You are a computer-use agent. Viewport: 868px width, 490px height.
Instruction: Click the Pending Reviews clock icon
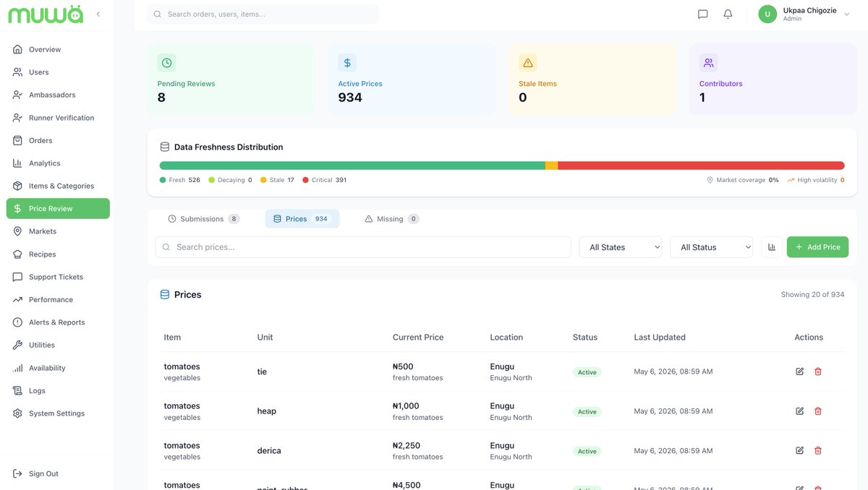pyautogui.click(x=166, y=63)
